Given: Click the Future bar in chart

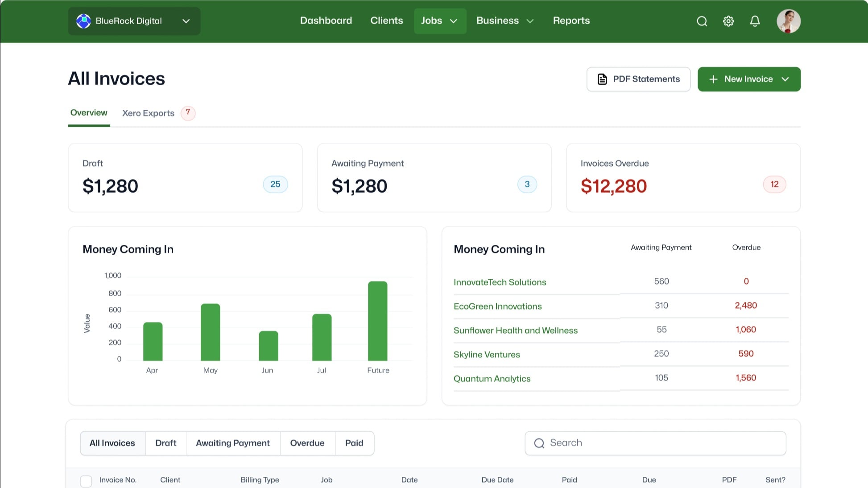Looking at the screenshot, I should [x=377, y=321].
